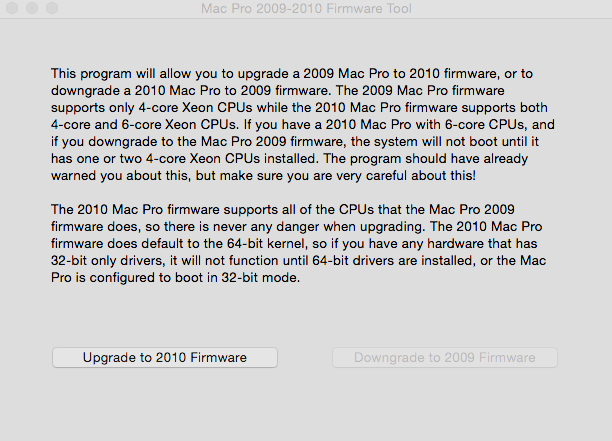Click the line starting "has one or two 4-core Xeon"
The width and height of the screenshot is (612, 441).
[290, 158]
